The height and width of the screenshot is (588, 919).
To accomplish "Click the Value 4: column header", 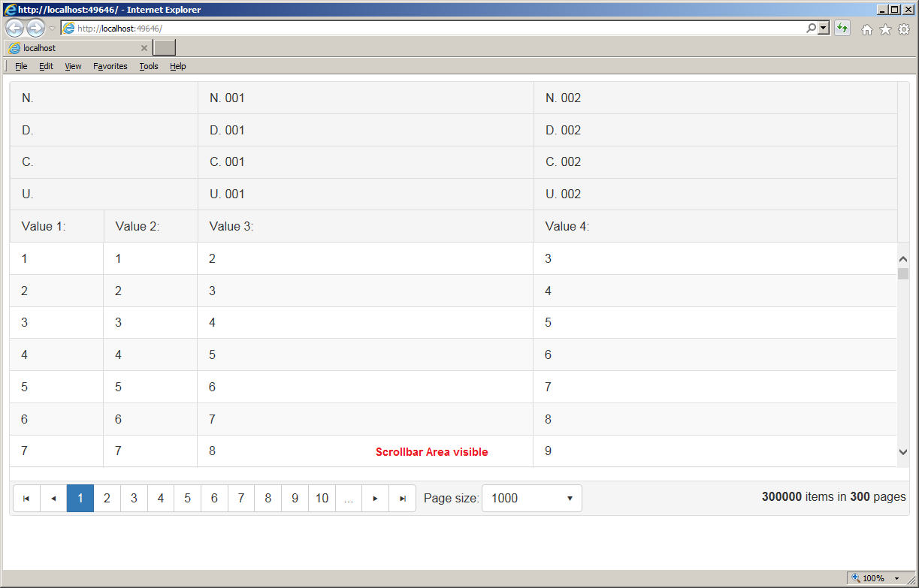I will [715, 226].
